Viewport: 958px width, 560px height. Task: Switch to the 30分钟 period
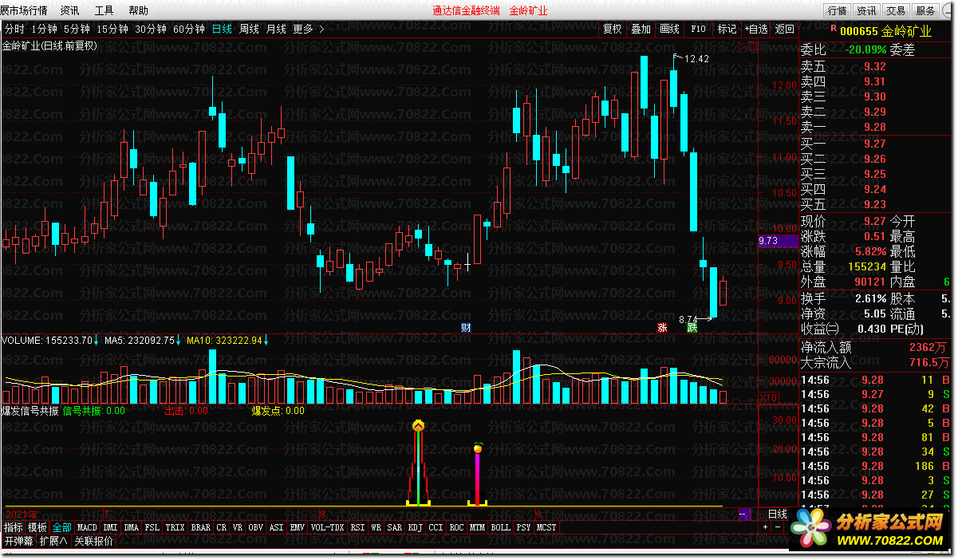pyautogui.click(x=151, y=29)
